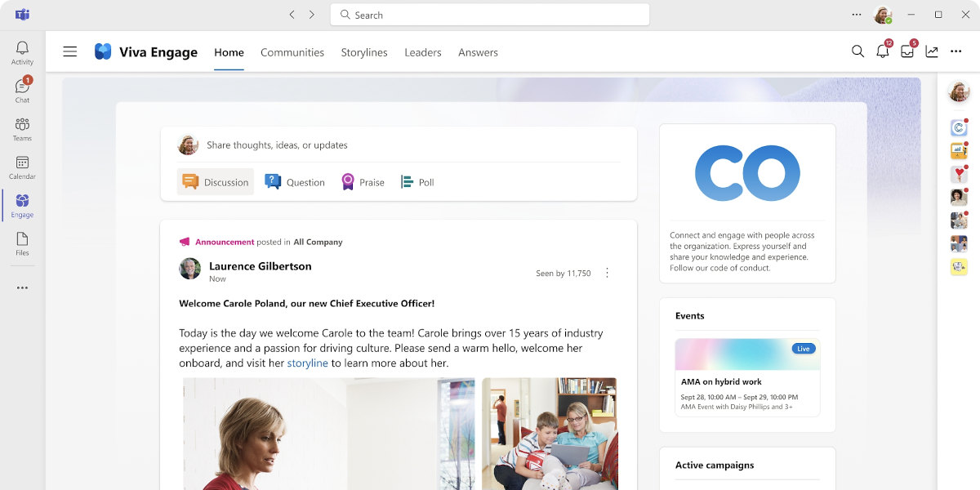980x490 pixels.
Task: Open the woman reading photo in post
Action: click(x=328, y=434)
